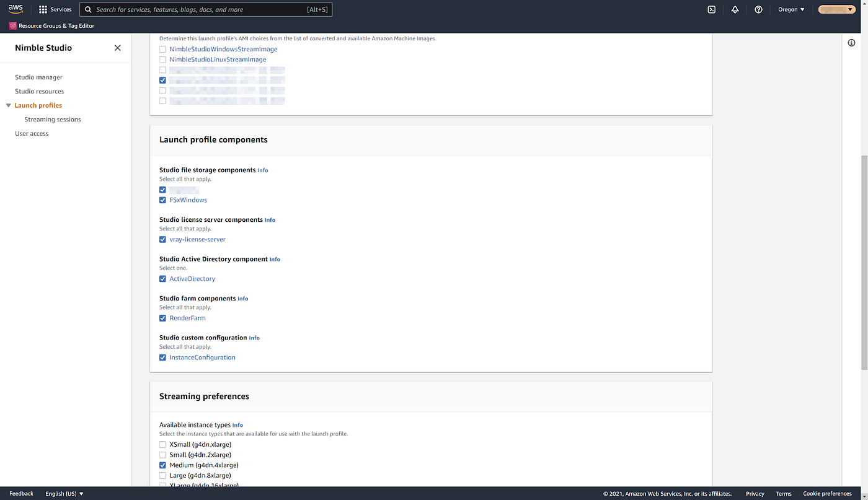Show Info for Studio file storage components
868x500 pixels.
point(263,170)
